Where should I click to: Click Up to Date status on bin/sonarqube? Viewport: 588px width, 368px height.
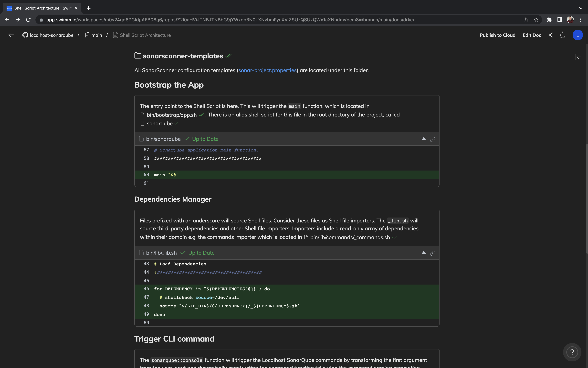tap(201, 139)
